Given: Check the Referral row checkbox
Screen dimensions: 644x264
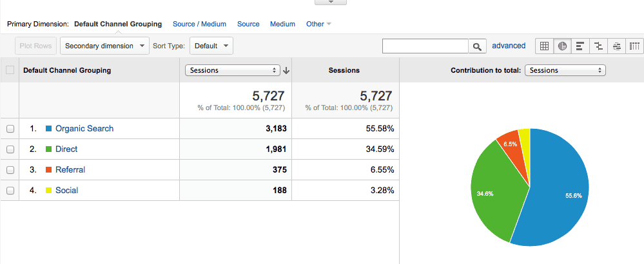Looking at the screenshot, I should 10,170.
